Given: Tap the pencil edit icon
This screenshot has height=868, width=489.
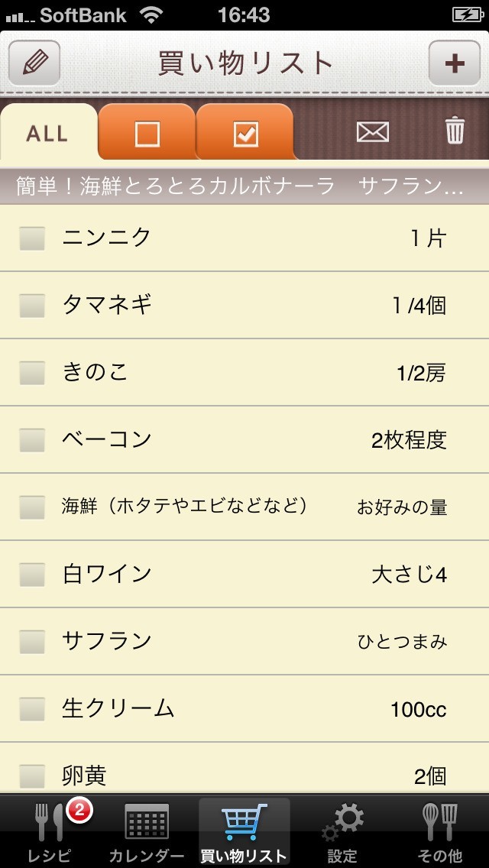Looking at the screenshot, I should tap(35, 63).
